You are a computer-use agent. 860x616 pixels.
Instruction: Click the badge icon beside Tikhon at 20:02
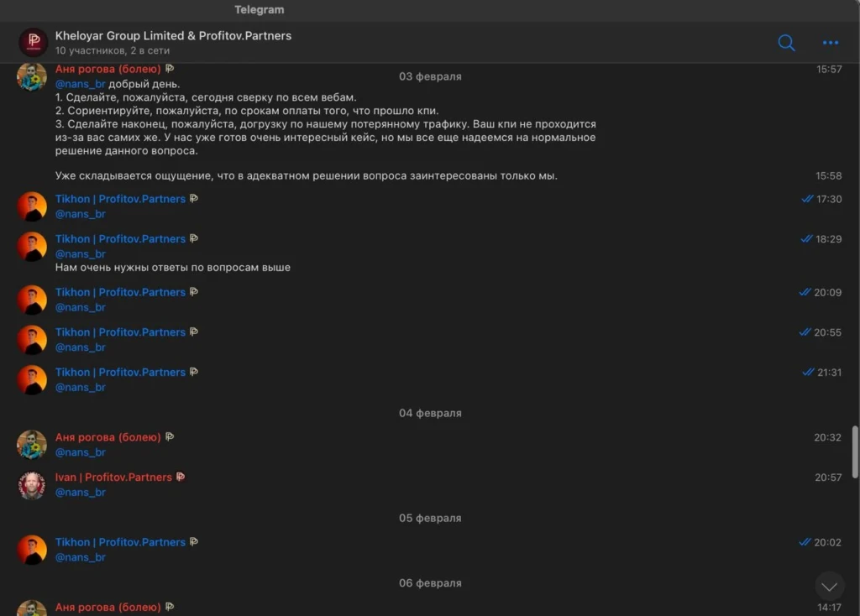(194, 541)
